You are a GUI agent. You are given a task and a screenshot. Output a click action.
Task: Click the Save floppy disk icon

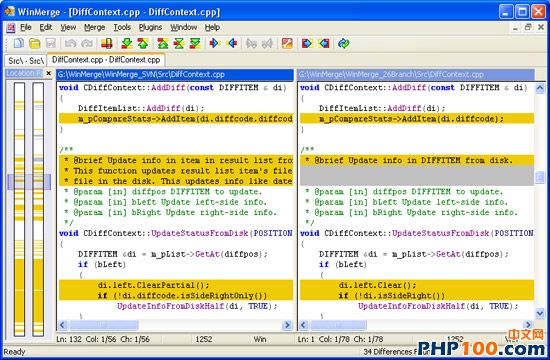pos(51,44)
